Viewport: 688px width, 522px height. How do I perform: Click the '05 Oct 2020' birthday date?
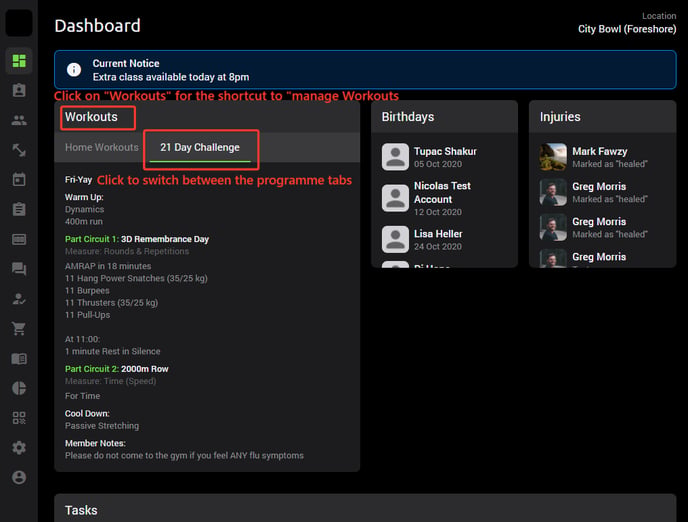[x=438, y=164]
